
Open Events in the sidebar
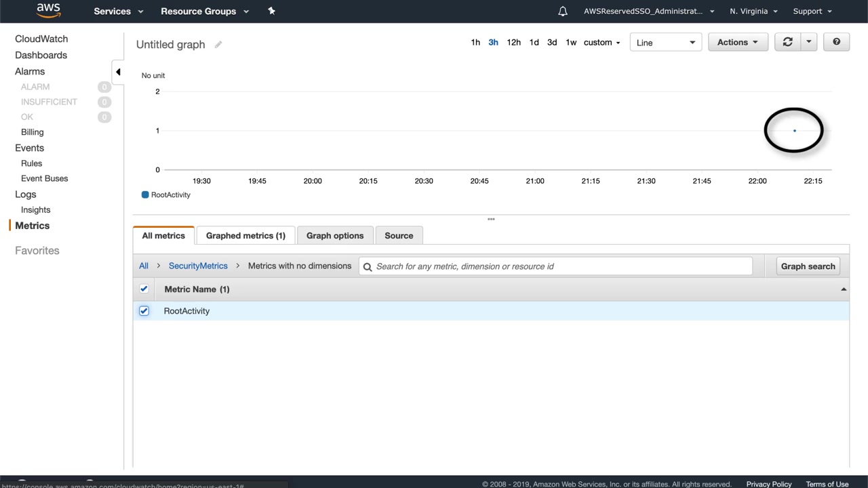point(29,148)
